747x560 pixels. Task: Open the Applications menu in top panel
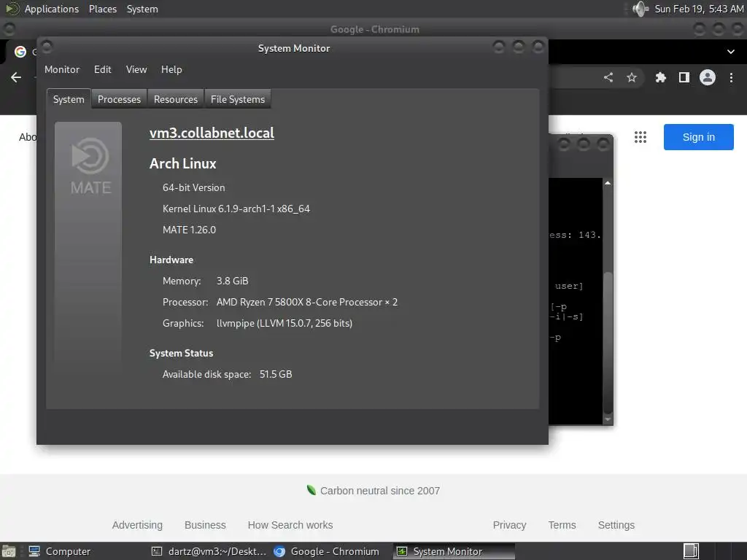52,9
